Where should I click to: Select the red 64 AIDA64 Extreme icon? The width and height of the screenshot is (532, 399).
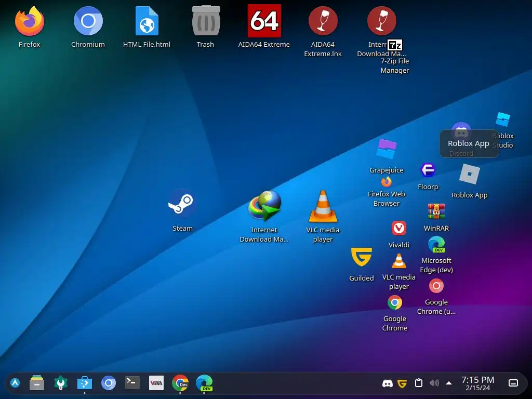pos(264,21)
